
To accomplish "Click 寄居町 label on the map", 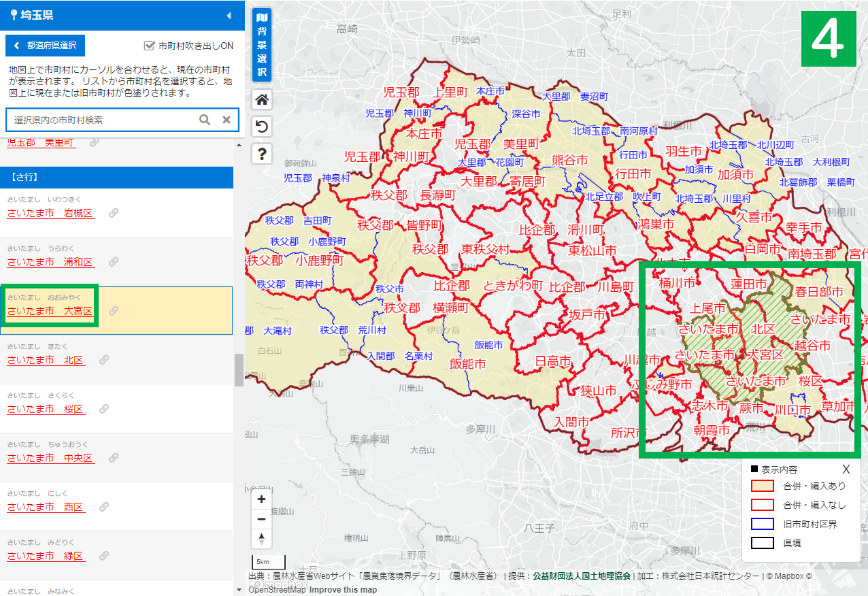I will pos(528,182).
